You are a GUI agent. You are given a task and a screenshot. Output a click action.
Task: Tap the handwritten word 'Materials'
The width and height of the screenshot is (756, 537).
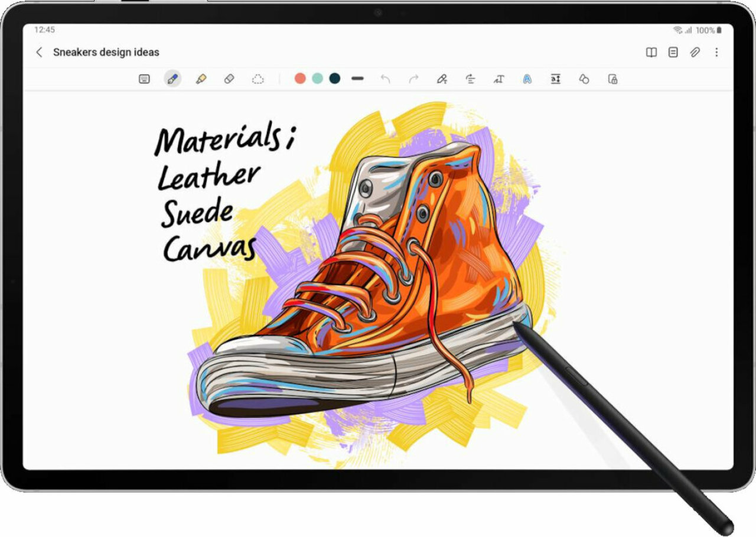pos(219,139)
